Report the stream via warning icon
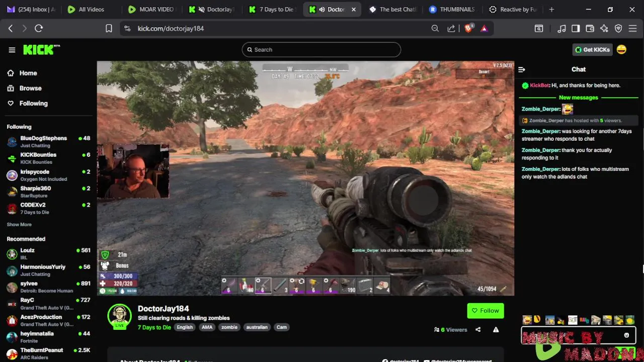 point(496,330)
